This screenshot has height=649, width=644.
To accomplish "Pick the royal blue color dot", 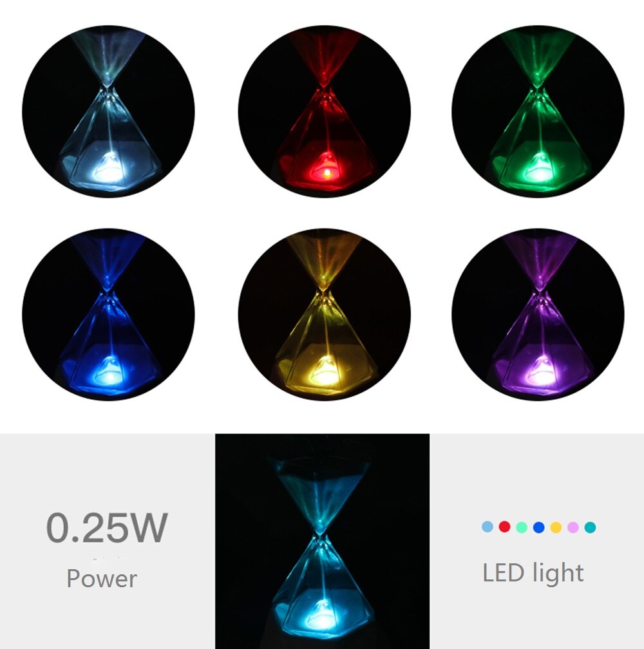I will tap(538, 527).
